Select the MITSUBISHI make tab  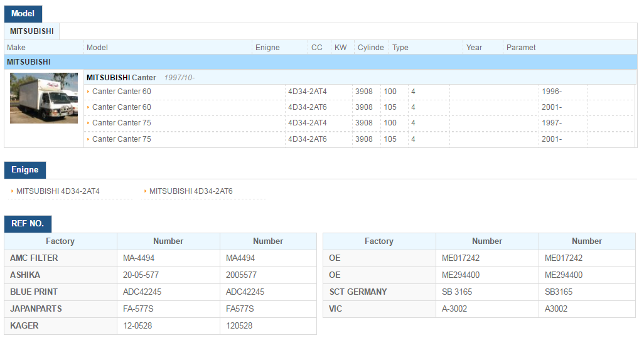[x=32, y=31]
